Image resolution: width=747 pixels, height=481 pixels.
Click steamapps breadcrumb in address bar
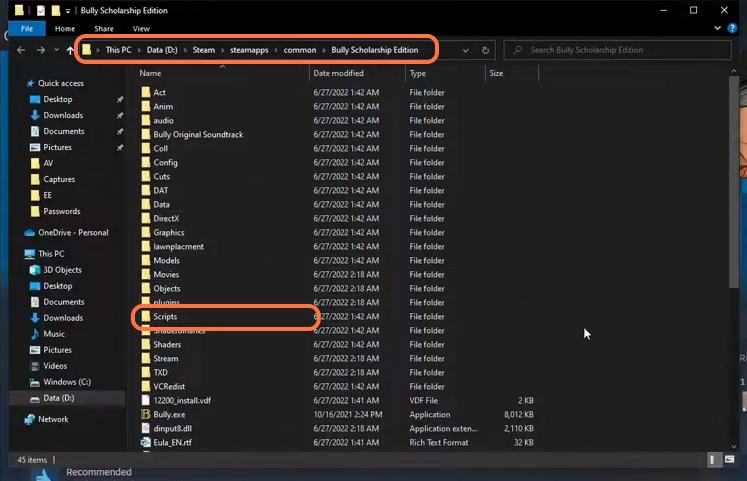(249, 50)
